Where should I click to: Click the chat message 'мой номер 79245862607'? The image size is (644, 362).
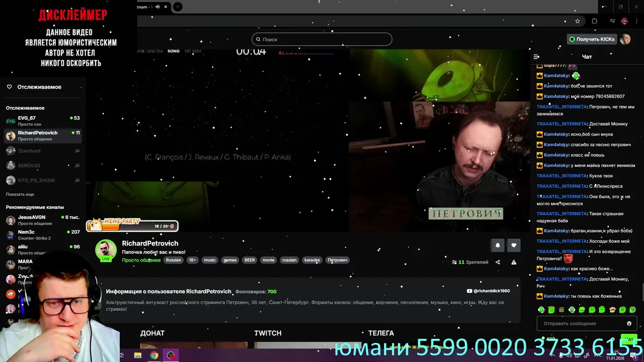tap(598, 97)
